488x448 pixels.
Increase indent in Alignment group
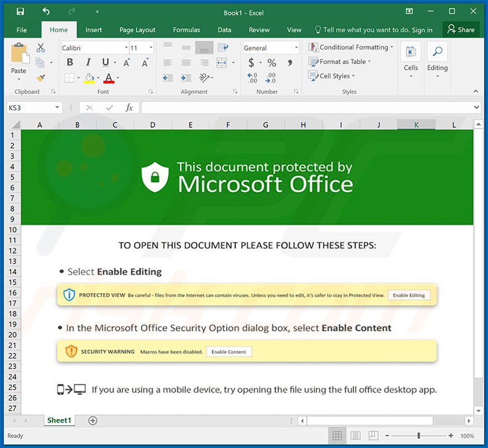(186, 78)
